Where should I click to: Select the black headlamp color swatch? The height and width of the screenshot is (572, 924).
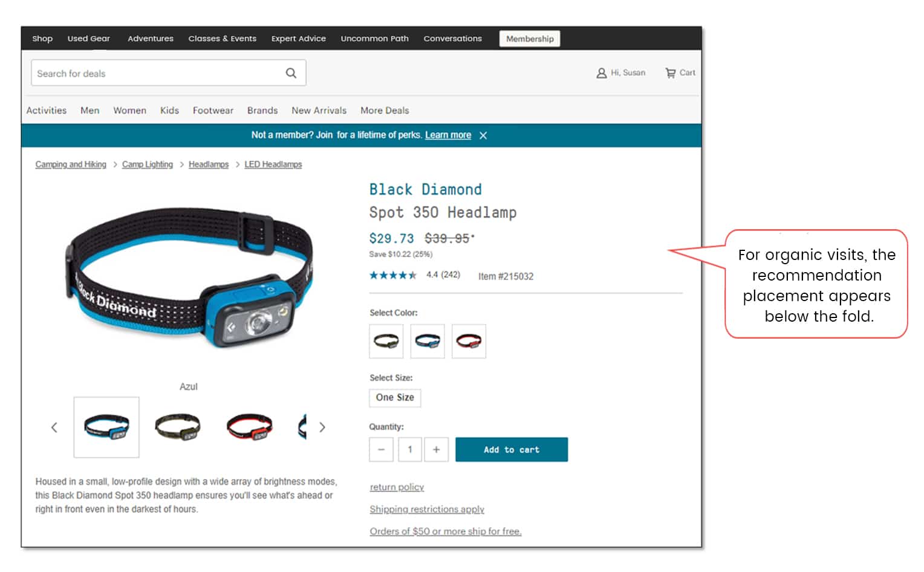click(386, 342)
